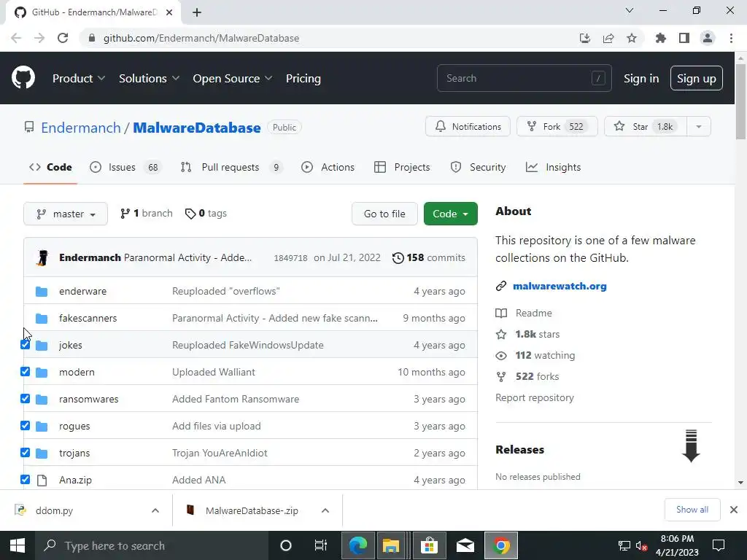Screen dimensions: 747x560
Task: Launch Microsoft Edge from taskbar
Action: [x=358, y=545]
